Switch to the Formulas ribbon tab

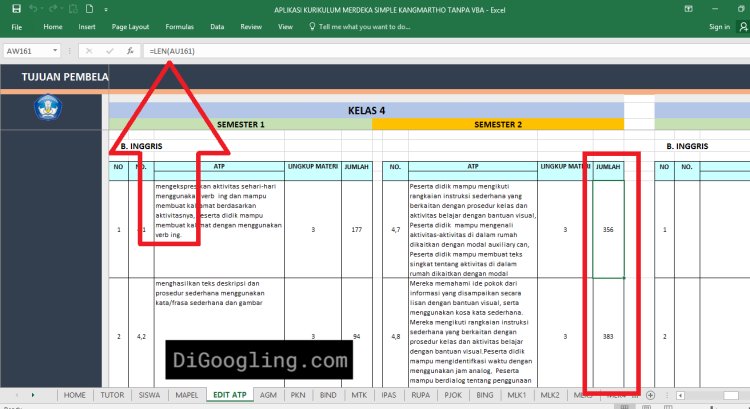coord(180,27)
